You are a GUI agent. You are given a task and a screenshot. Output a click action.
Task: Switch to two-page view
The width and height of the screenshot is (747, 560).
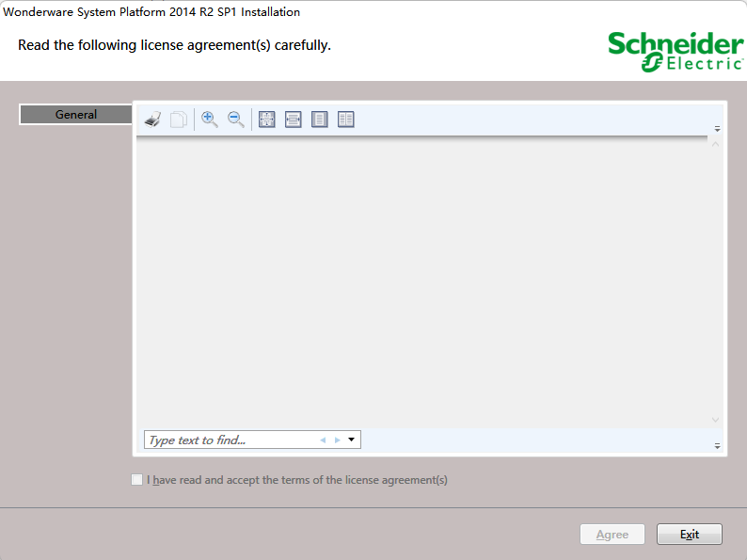tap(346, 120)
